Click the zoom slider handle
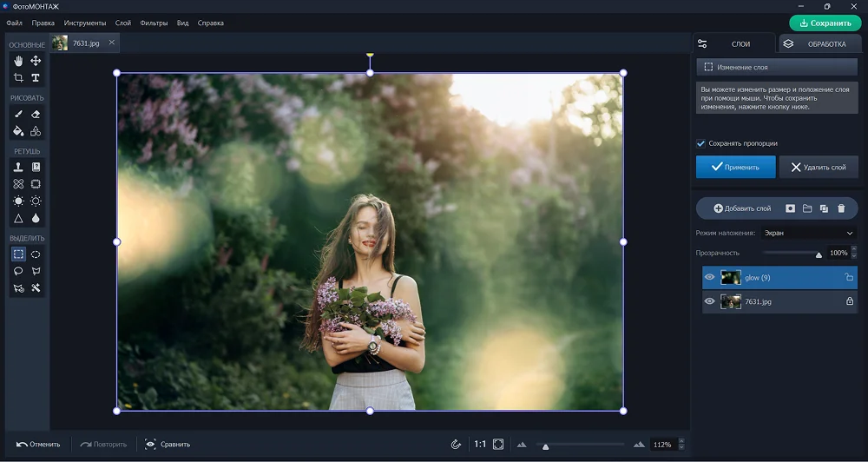Viewport: 868px width, 462px height. 546,446
